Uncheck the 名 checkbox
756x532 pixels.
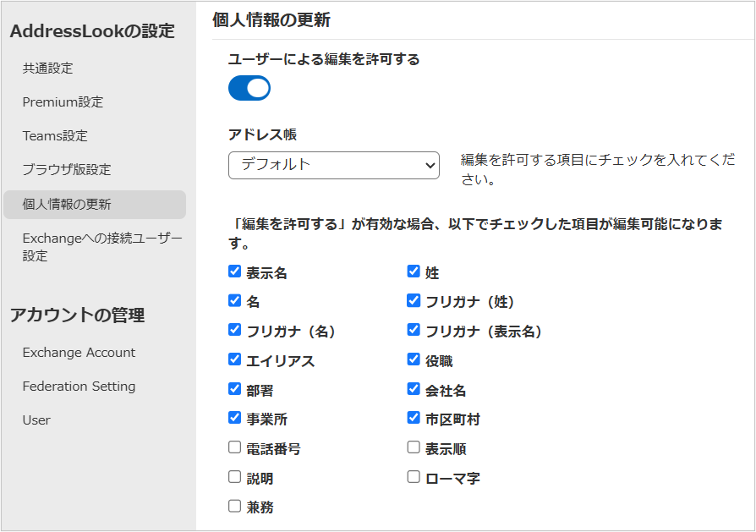235,300
